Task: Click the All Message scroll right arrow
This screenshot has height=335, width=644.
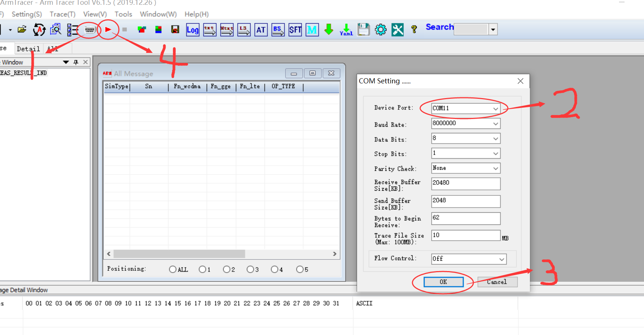Action: click(335, 254)
